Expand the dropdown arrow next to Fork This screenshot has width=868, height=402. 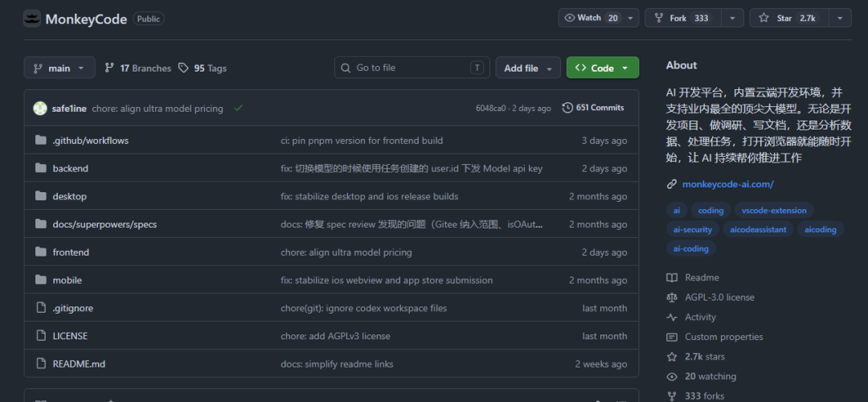(x=732, y=18)
